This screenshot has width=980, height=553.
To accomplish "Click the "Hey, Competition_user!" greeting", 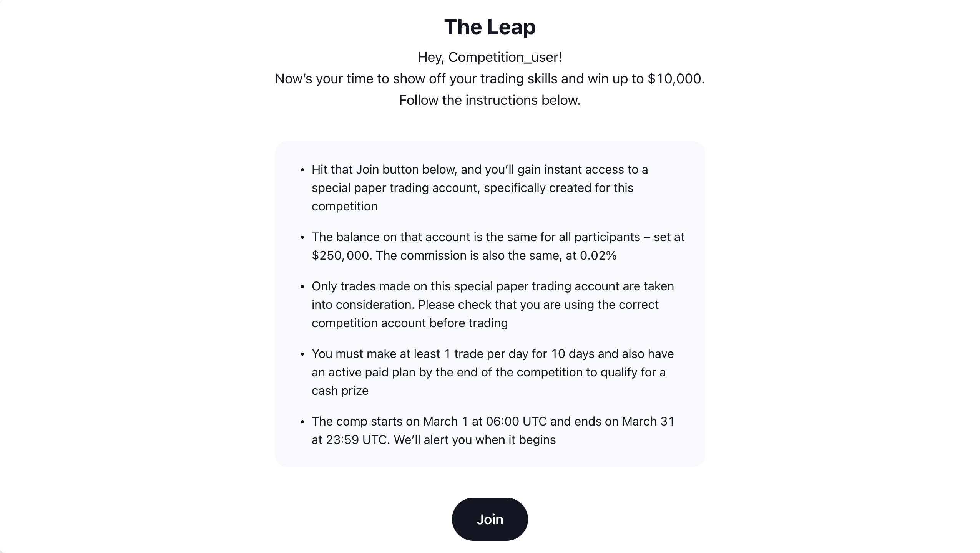I will coord(490,57).
